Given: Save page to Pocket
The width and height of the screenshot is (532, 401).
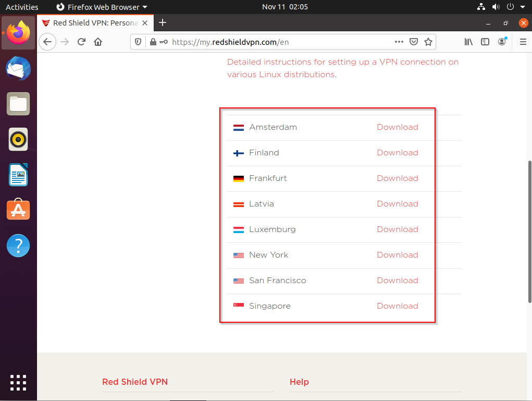Looking at the screenshot, I should click(414, 42).
